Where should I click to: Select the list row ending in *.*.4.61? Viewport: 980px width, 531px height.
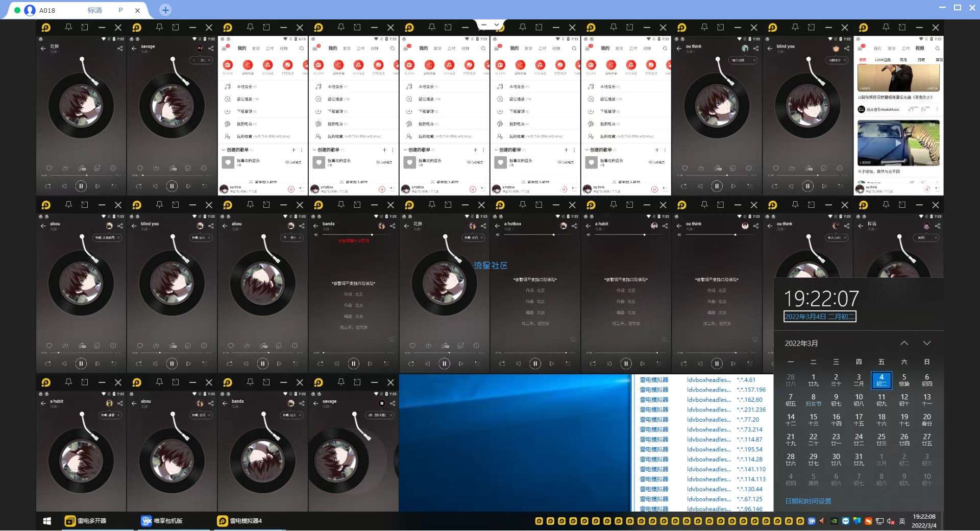coord(703,380)
